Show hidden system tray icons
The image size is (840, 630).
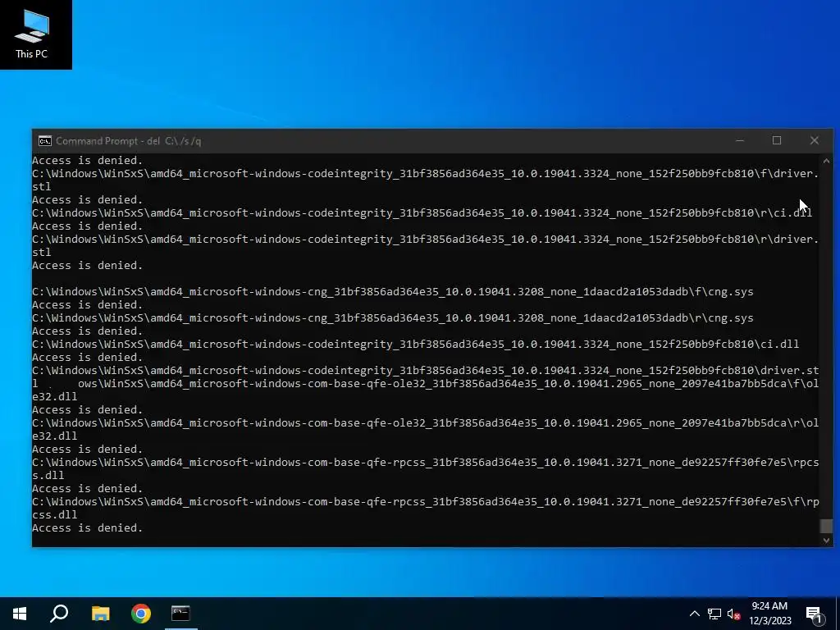(694, 614)
